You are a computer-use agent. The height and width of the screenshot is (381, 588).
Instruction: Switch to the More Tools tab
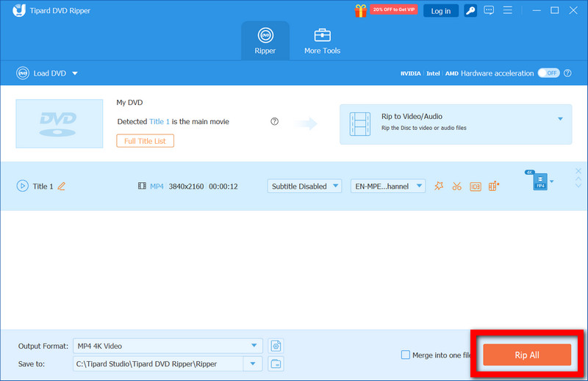pos(322,41)
